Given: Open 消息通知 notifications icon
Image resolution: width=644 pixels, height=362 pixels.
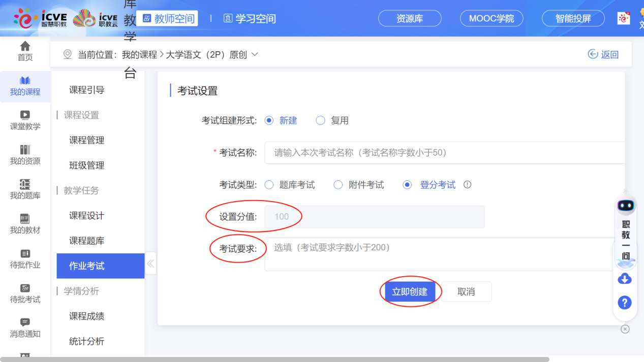Looking at the screenshot, I should coord(24,328).
